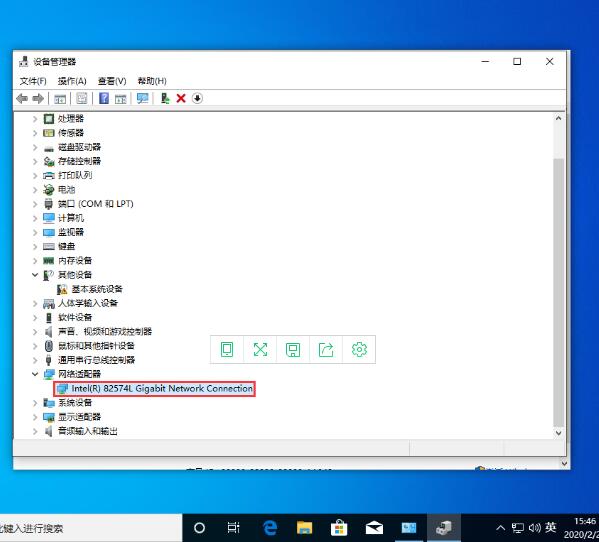
Task: Click the device tree scroll down arrow
Action: click(x=559, y=433)
